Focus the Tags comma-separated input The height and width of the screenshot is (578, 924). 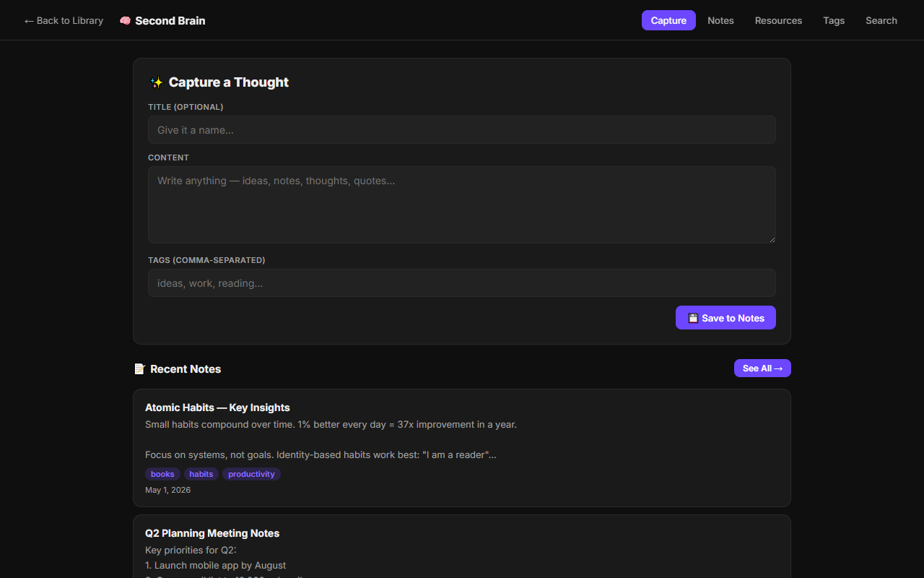click(462, 283)
